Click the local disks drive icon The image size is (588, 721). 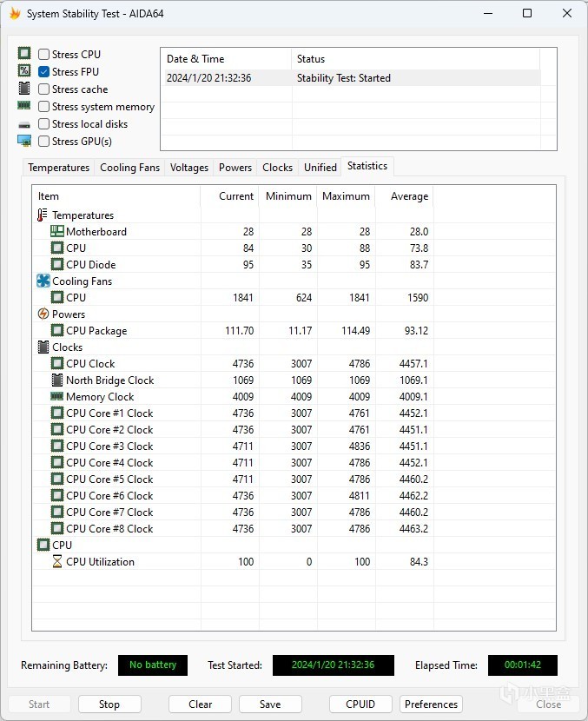[x=24, y=124]
